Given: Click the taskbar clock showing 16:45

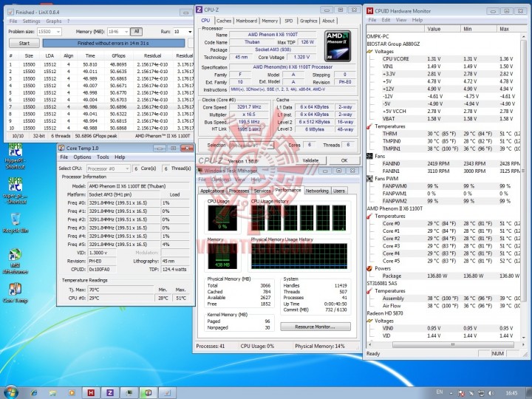Looking at the screenshot, I should [511, 393].
